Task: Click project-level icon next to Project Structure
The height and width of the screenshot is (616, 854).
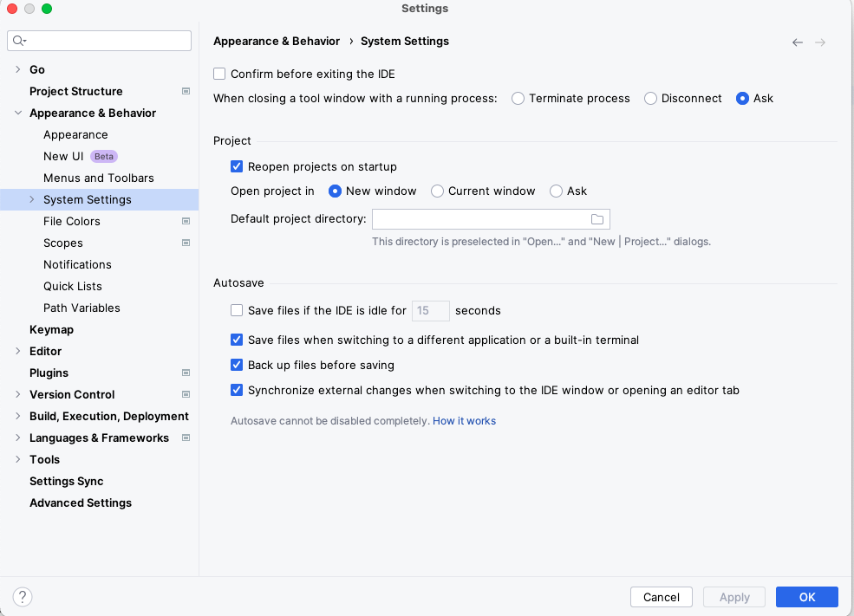Action: (186, 91)
